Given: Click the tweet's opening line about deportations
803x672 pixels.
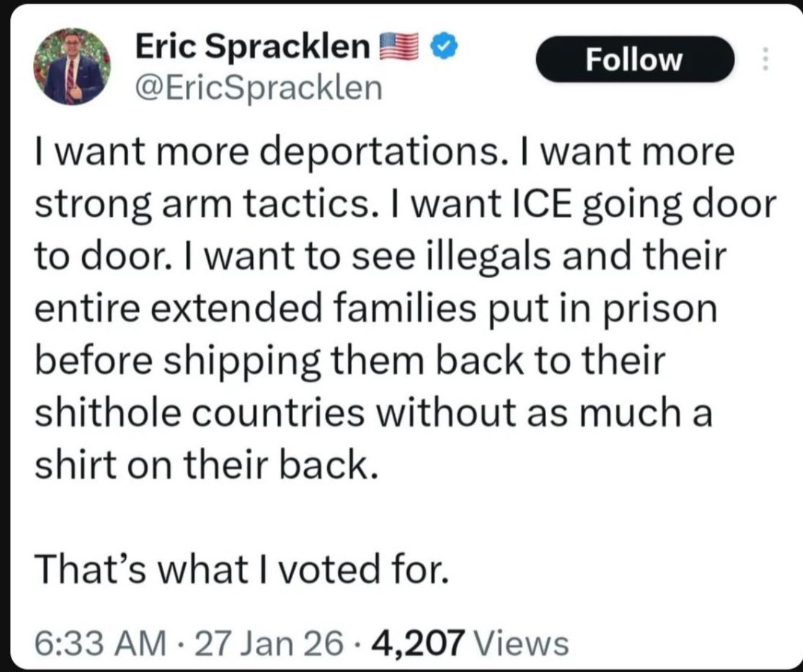Looking at the screenshot, I should [384, 152].
